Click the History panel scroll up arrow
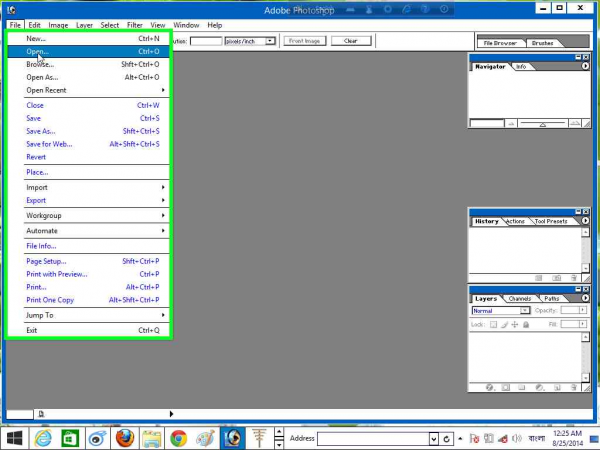The width and height of the screenshot is (600, 450). pos(585,232)
